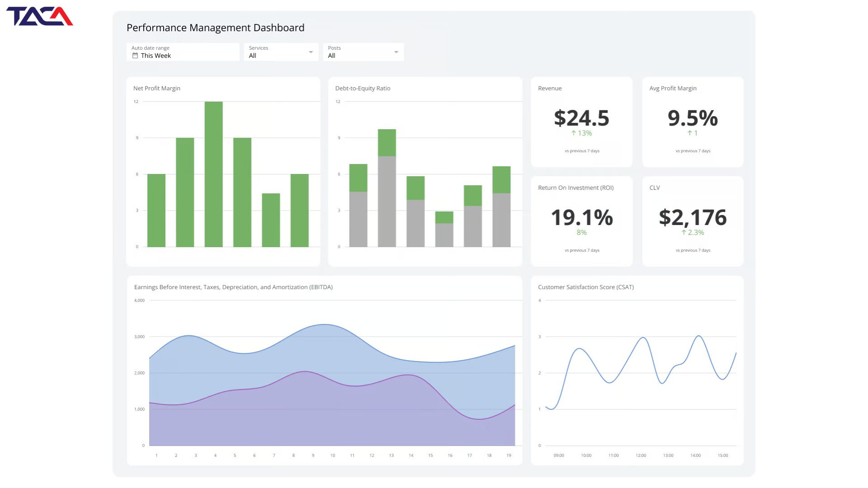Click the EBITDA chart title
Image resolution: width=868 pixels, height=488 pixels.
coord(233,287)
